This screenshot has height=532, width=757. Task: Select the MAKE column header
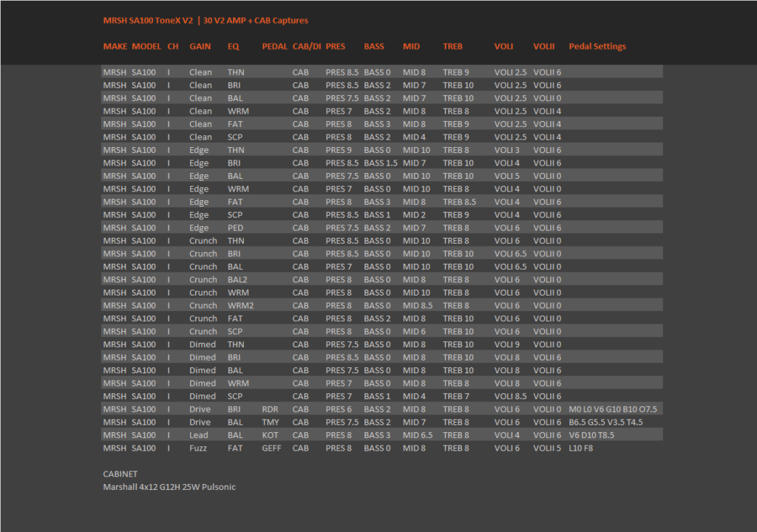coord(115,47)
